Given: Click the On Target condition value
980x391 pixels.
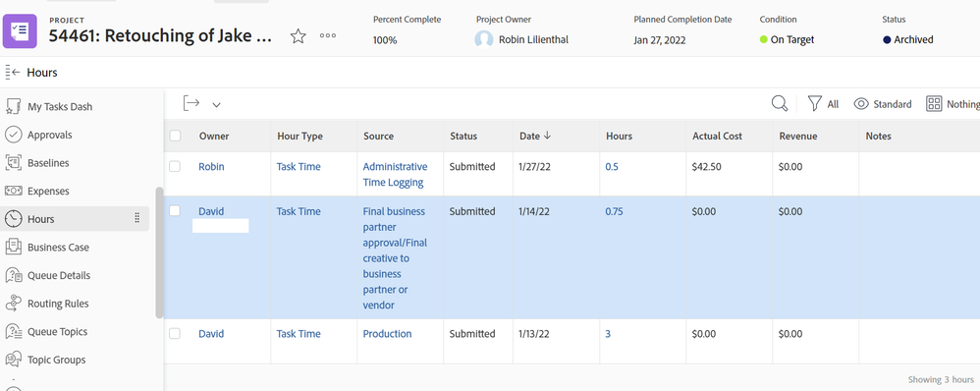Looking at the screenshot, I should pos(787,39).
